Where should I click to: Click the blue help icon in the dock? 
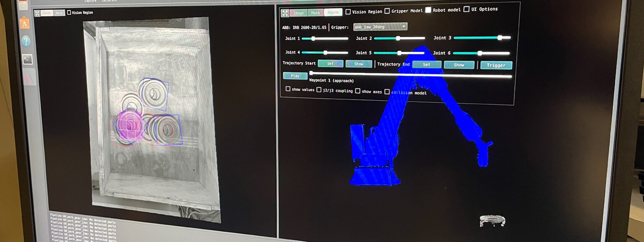(26, 41)
